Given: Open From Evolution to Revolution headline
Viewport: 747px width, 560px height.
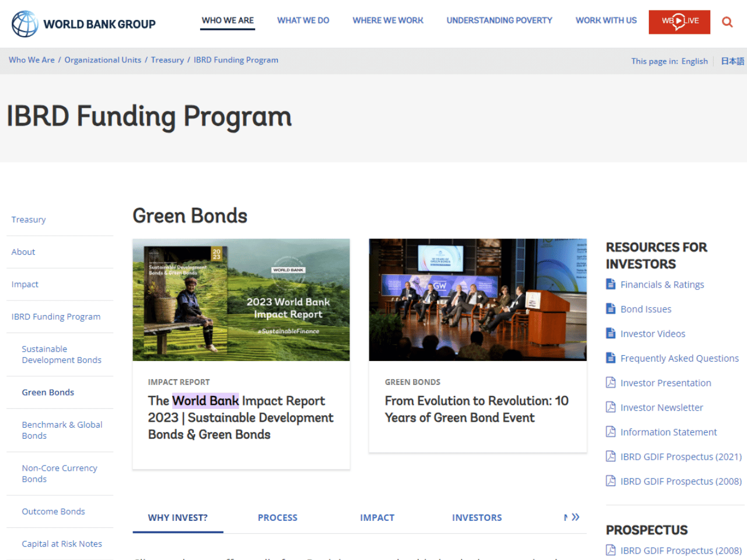Looking at the screenshot, I should point(476,409).
